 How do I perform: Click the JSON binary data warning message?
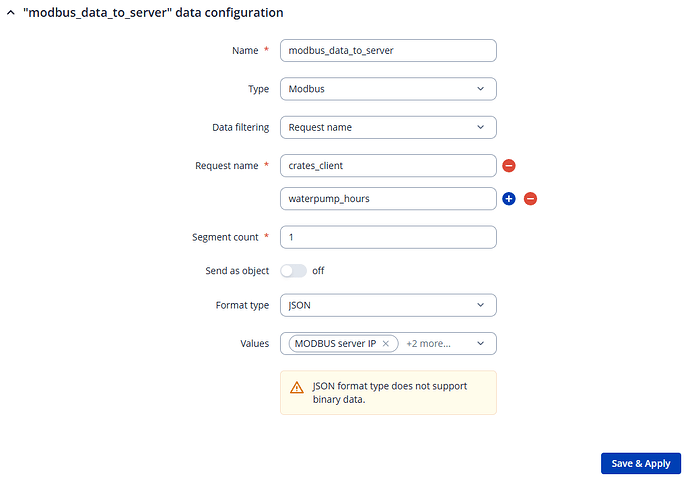click(388, 392)
